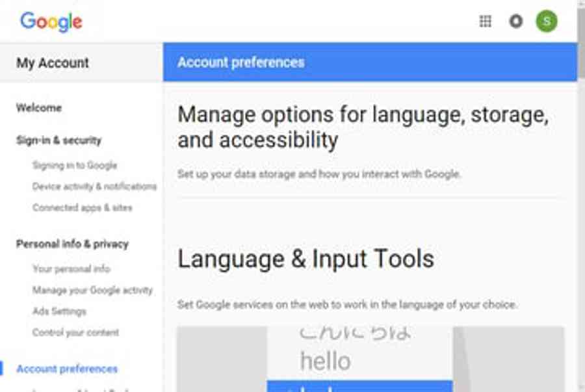This screenshot has width=585, height=392.
Task: Go to Ads Settings
Action: coord(59,311)
